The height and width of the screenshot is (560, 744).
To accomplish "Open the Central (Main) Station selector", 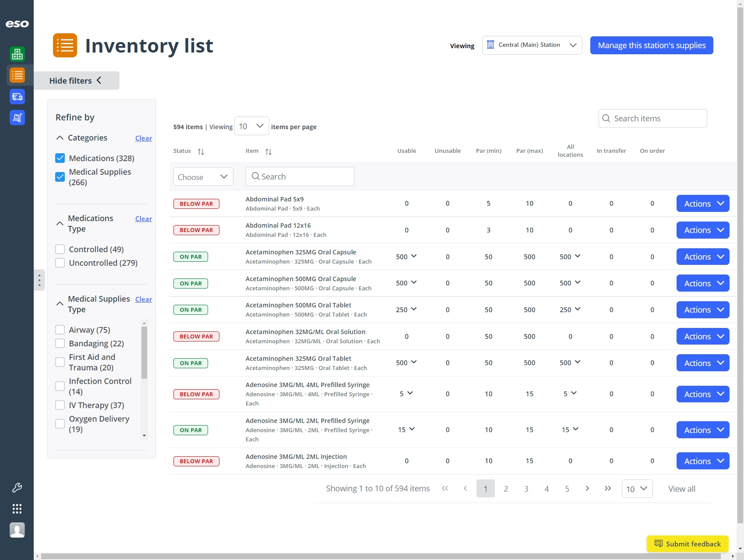I will click(x=532, y=45).
